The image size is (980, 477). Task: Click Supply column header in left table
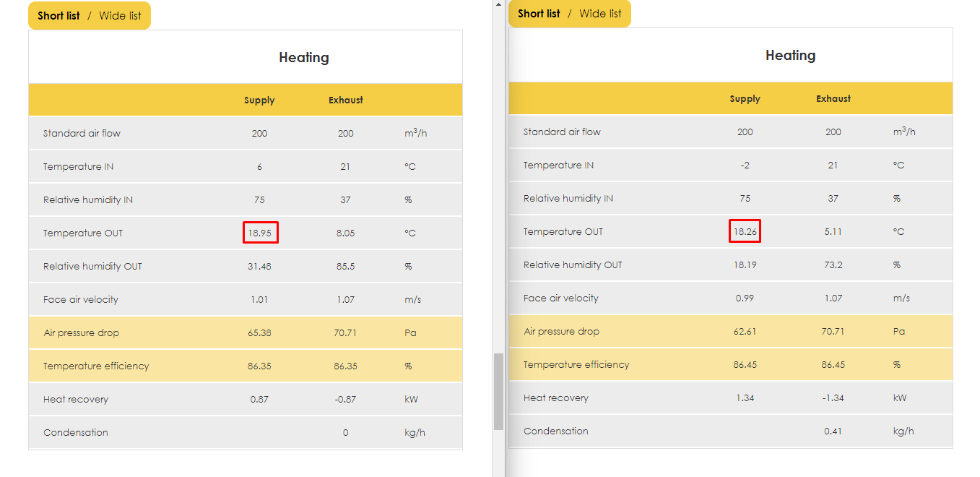(x=259, y=100)
